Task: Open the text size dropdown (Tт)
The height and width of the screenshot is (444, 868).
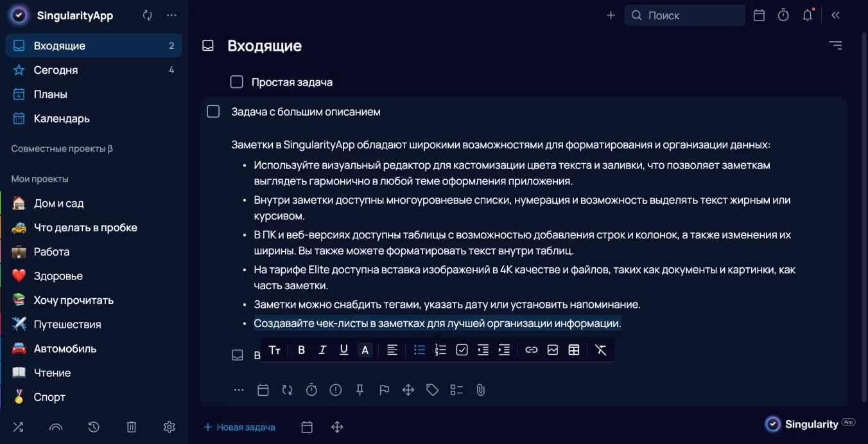Action: [x=275, y=350]
